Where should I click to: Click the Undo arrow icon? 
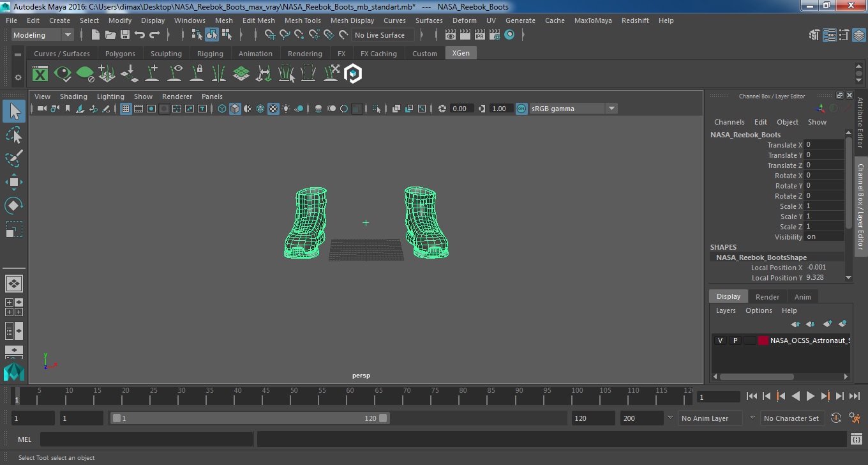(x=140, y=35)
